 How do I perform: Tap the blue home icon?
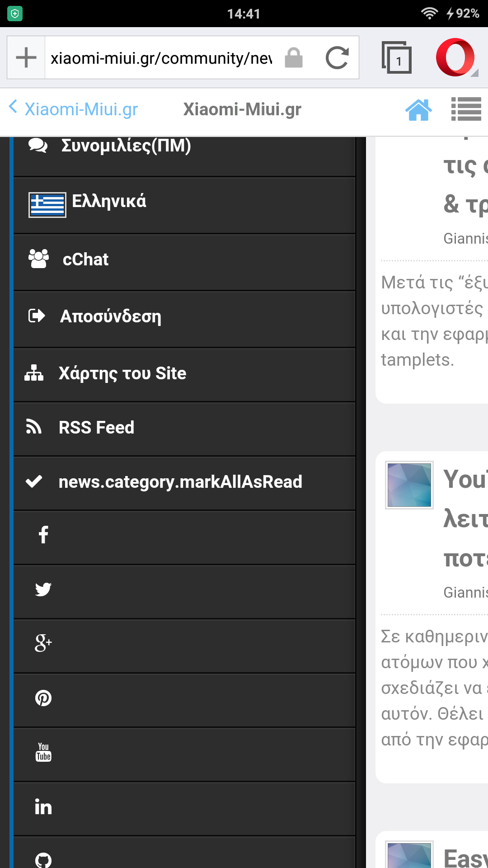tap(418, 109)
